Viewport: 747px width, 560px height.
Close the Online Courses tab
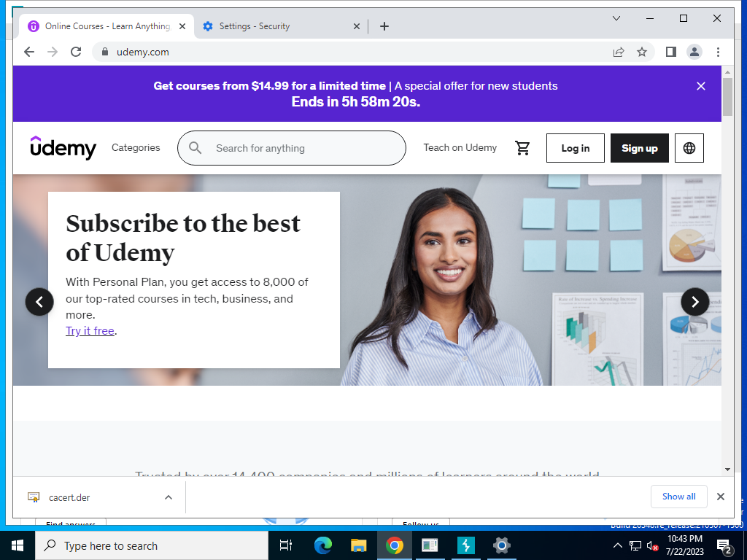click(182, 26)
